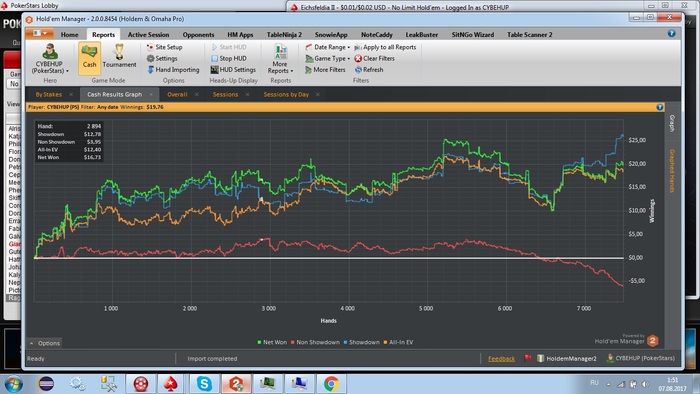Open the SitNGo Wizard tab
700x394 pixels.
point(473,34)
